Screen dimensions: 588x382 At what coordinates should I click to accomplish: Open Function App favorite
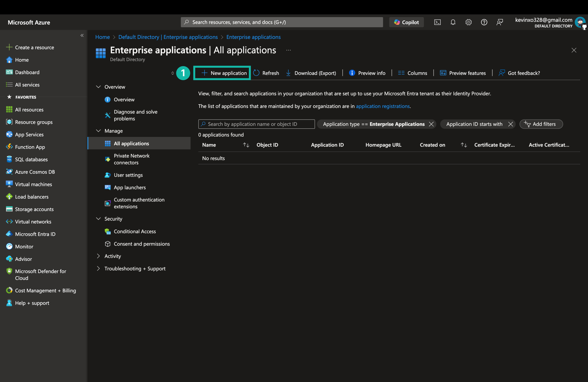pos(25,147)
